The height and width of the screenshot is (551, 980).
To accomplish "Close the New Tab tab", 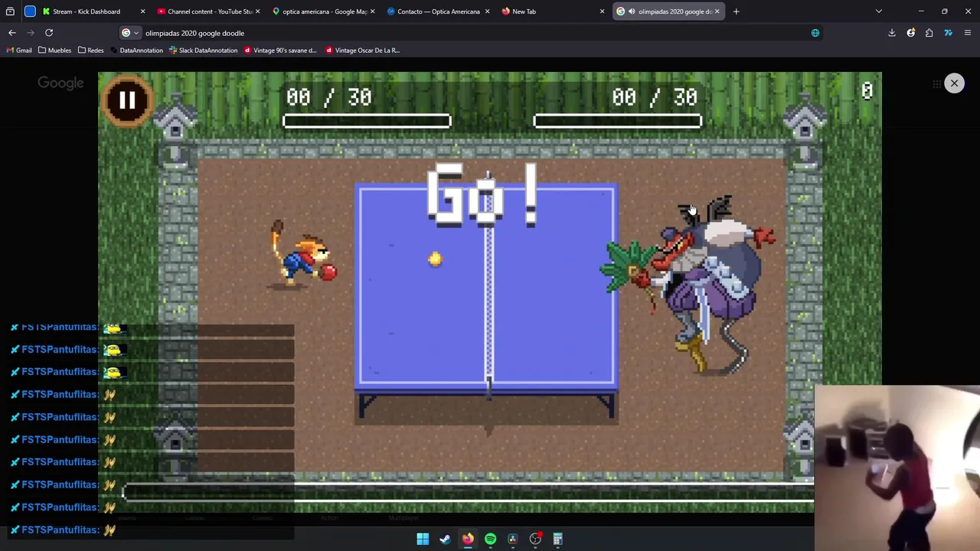I will point(602,11).
